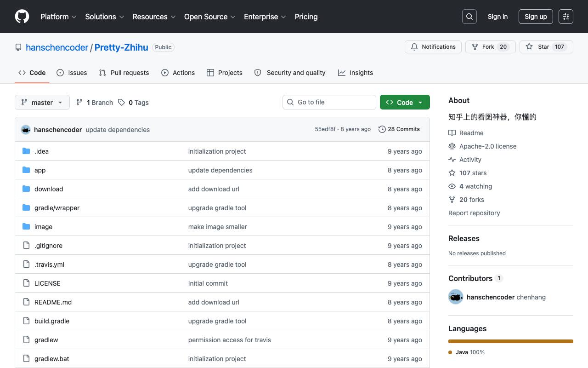The height and width of the screenshot is (368, 588).
Task: Star the Pretty-Zhihu repository
Action: [x=546, y=47]
